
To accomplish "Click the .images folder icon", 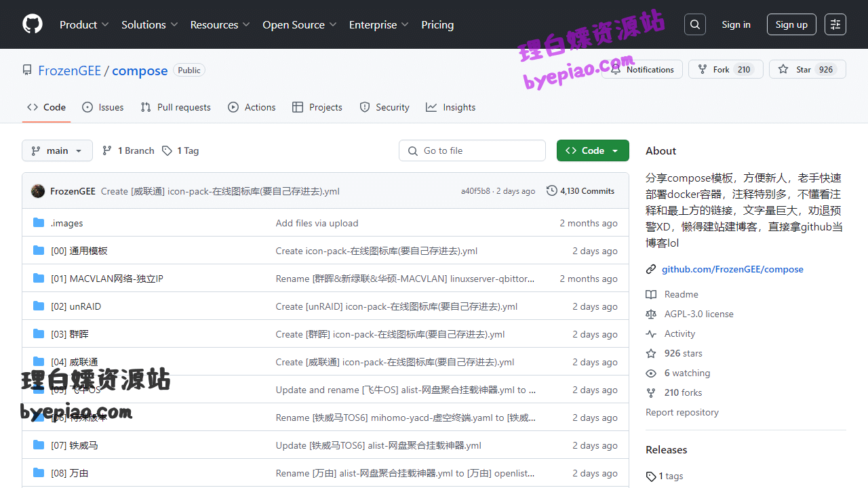I will click(39, 223).
